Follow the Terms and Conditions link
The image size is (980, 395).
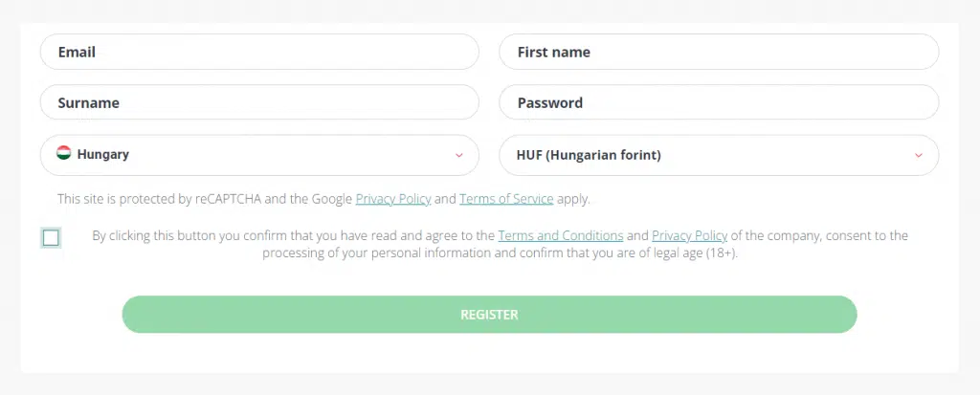pos(561,235)
